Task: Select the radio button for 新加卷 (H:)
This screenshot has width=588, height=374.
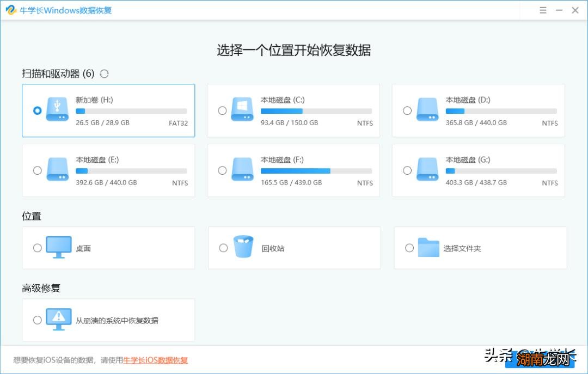Action: point(37,110)
